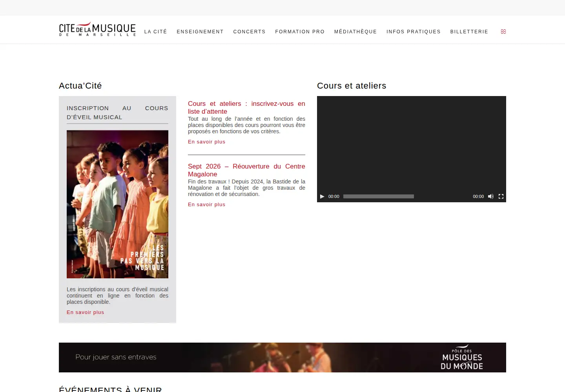Click 'En savoir plus' under éveil musical card
The image size is (565, 392).
tap(86, 312)
